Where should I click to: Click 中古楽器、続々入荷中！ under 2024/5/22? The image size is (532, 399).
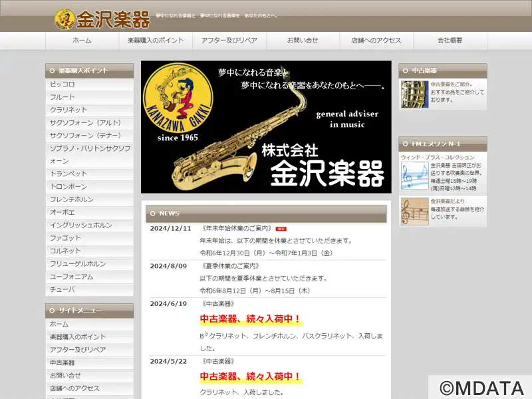pyautogui.click(x=251, y=376)
